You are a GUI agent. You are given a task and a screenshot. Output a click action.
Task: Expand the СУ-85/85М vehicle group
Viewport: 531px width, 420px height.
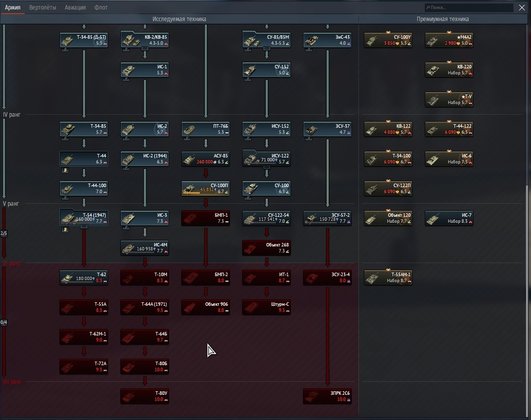(x=267, y=49)
